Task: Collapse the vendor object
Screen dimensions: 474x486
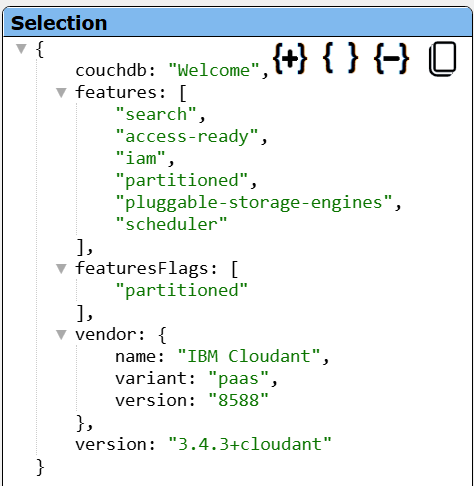Action: coord(61,335)
